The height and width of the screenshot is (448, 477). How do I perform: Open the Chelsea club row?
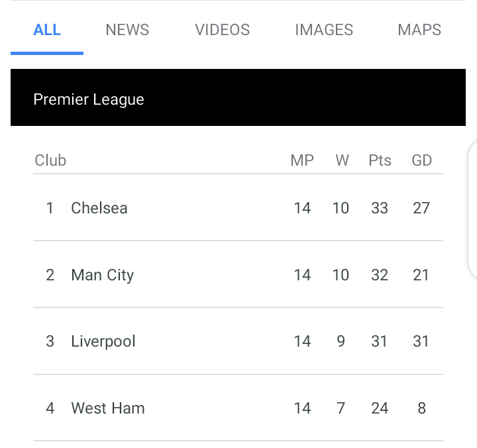[238, 208]
